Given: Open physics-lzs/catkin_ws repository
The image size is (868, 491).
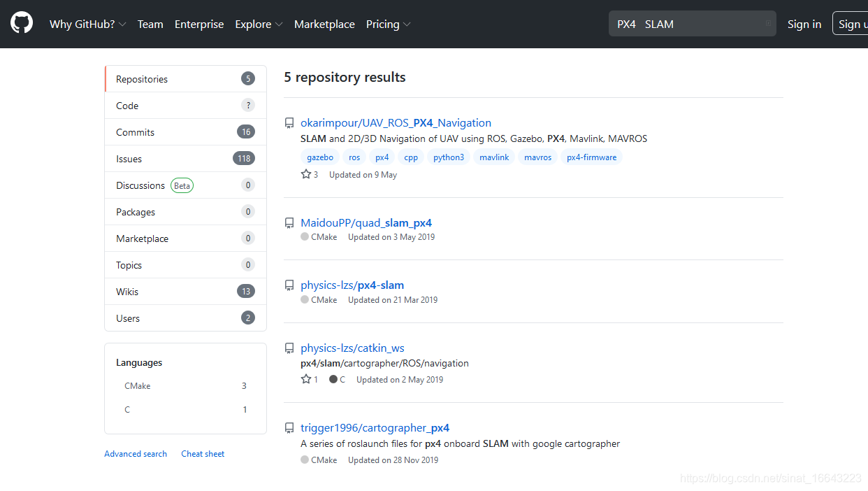Looking at the screenshot, I should click(352, 348).
